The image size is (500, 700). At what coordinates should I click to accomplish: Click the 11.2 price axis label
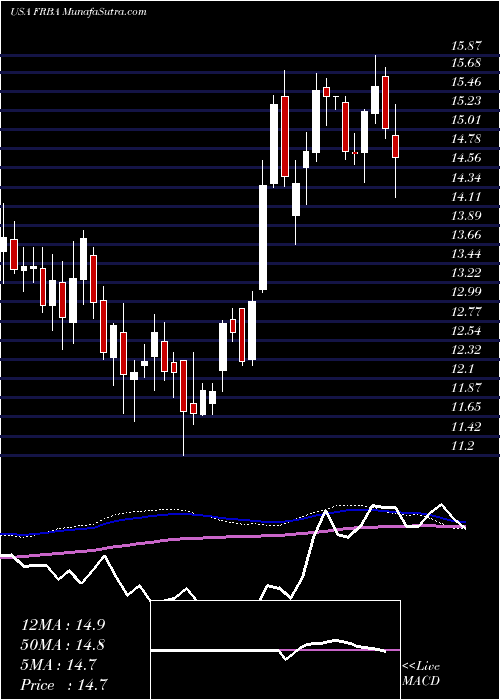(x=462, y=445)
